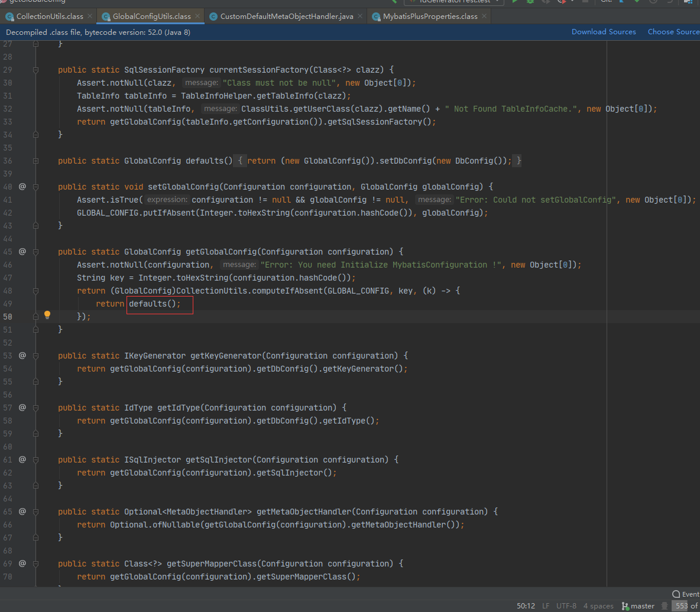Open the Git branch master widget

(x=638, y=606)
